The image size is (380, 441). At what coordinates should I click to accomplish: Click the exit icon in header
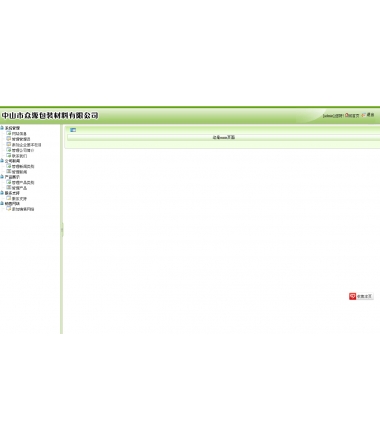[364, 115]
